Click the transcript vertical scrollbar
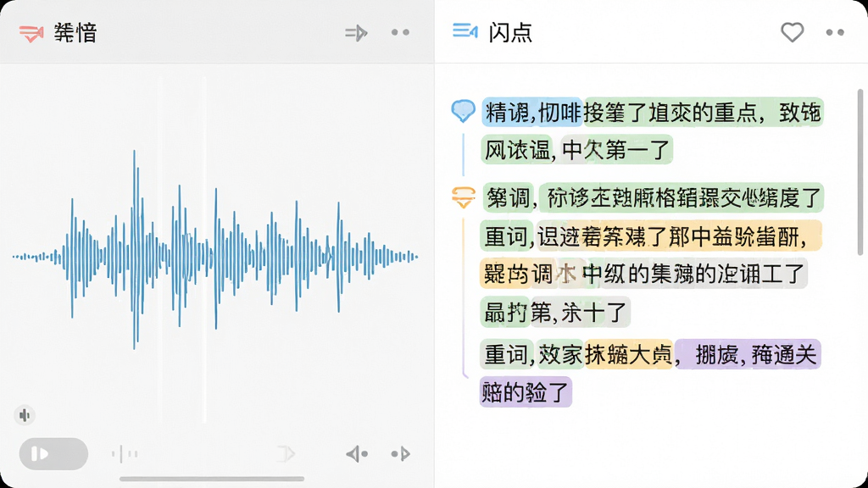Image resolution: width=868 pixels, height=488 pixels. coord(860,172)
